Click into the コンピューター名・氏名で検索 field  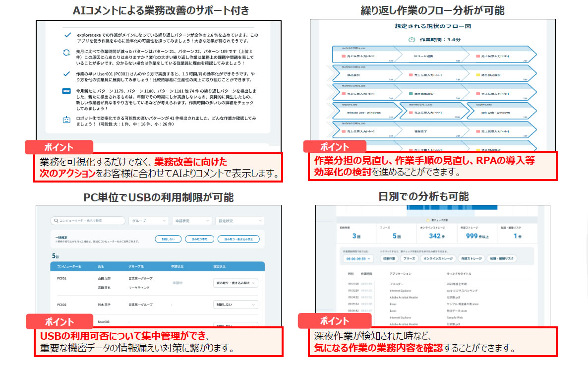(88, 221)
